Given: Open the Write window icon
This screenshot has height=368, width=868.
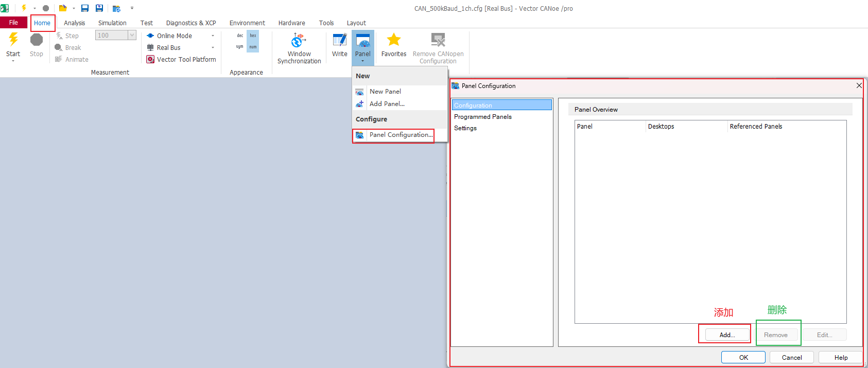Looking at the screenshot, I should (x=340, y=40).
